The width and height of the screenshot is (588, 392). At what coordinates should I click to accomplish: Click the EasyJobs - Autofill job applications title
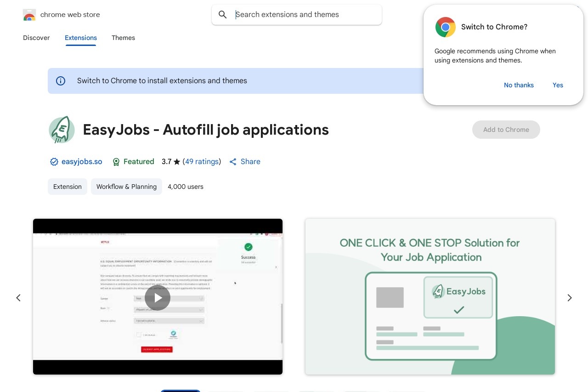206,130
